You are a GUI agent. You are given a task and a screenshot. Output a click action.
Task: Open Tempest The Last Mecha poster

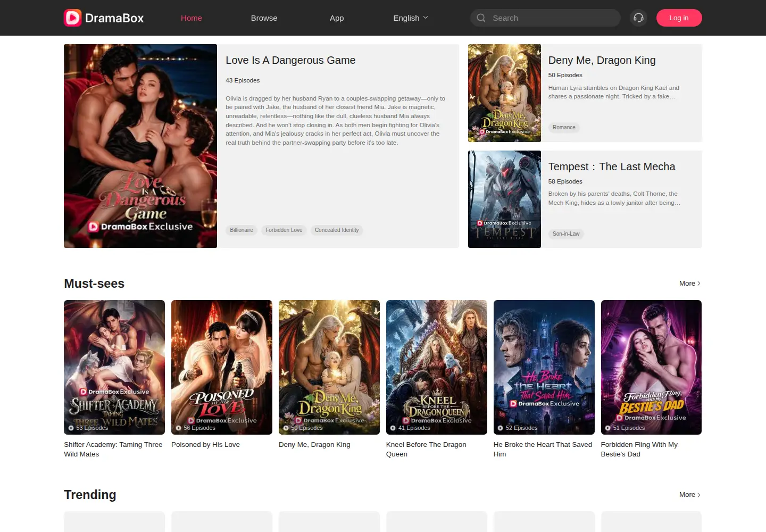pyautogui.click(x=504, y=199)
